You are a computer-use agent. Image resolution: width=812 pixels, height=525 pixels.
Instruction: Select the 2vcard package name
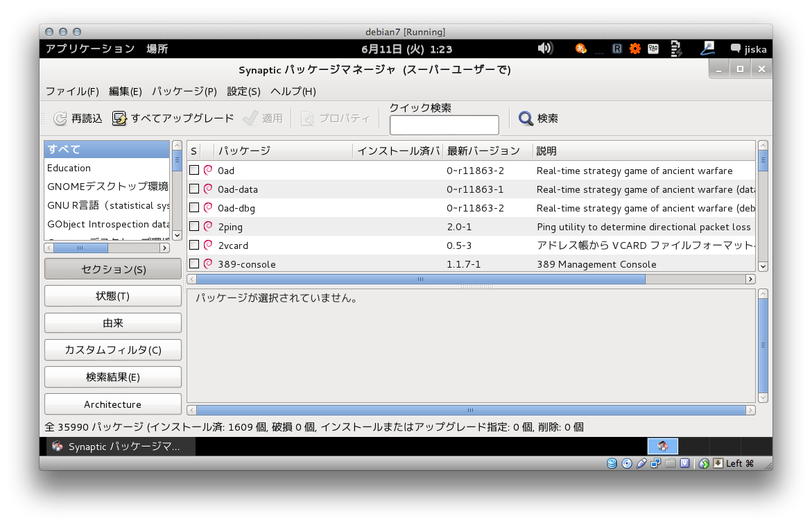[233, 246]
